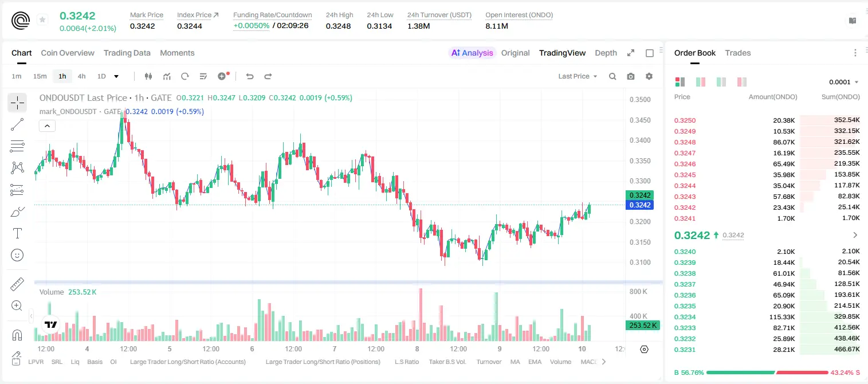Switch chart view to Depth
Image resolution: width=868 pixels, height=384 pixels.
[x=606, y=53]
